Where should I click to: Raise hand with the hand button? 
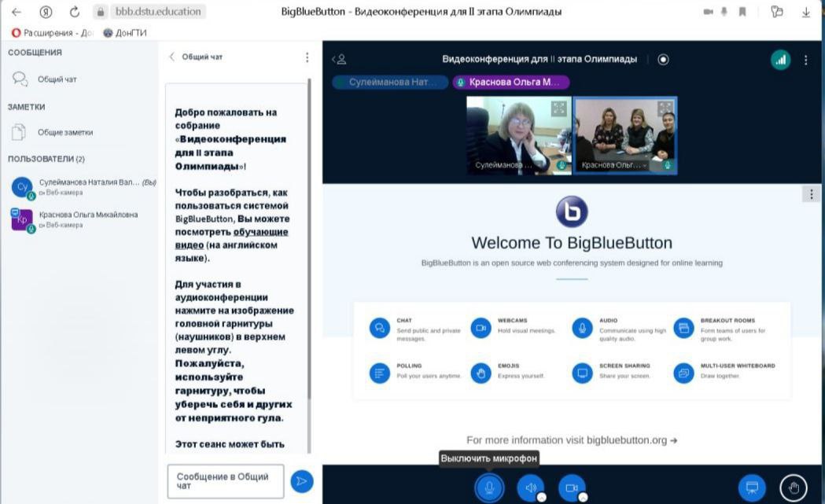[794, 487]
